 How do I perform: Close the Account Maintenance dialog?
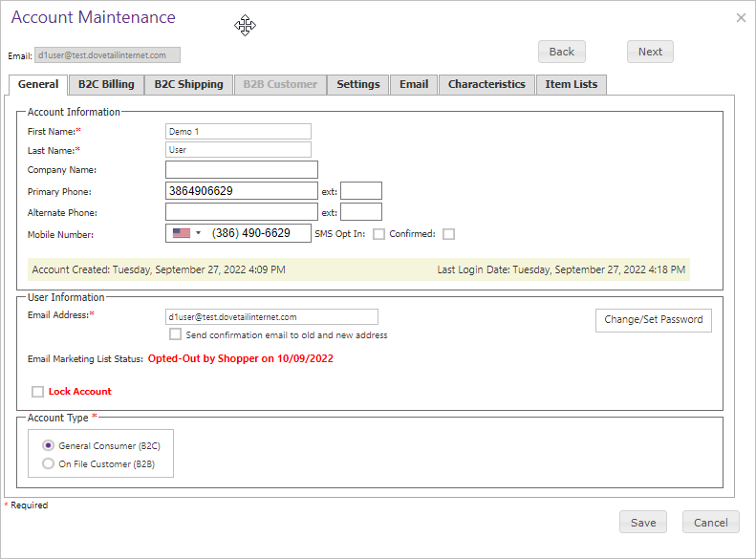point(741,17)
